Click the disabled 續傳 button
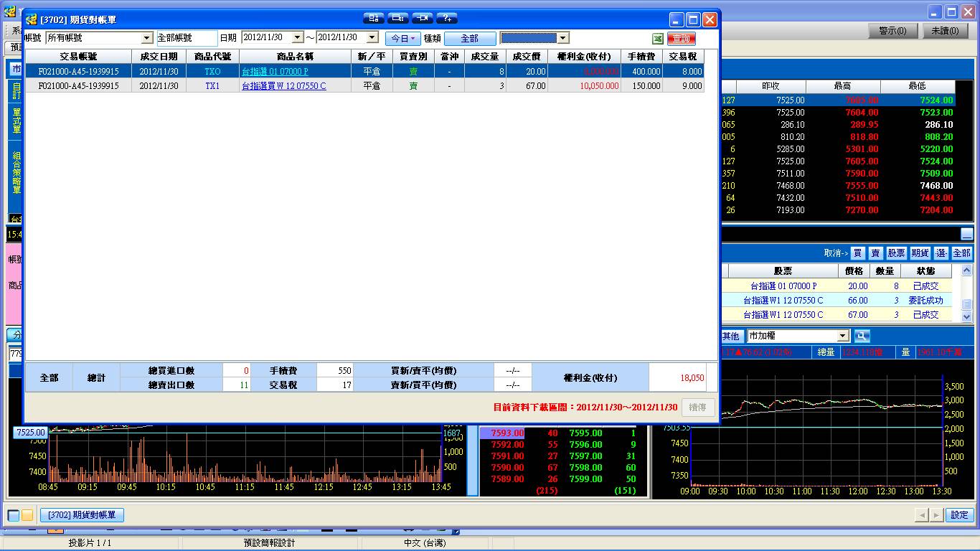 coord(698,407)
